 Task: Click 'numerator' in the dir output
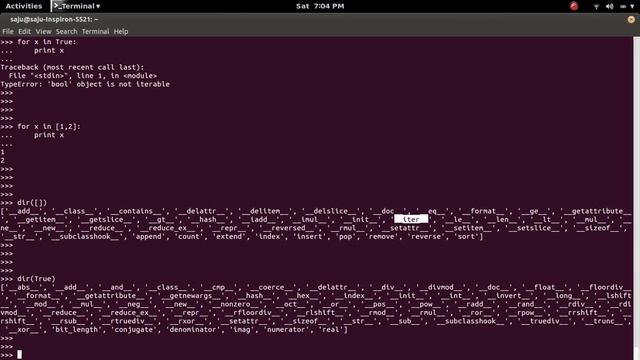tap(286, 329)
